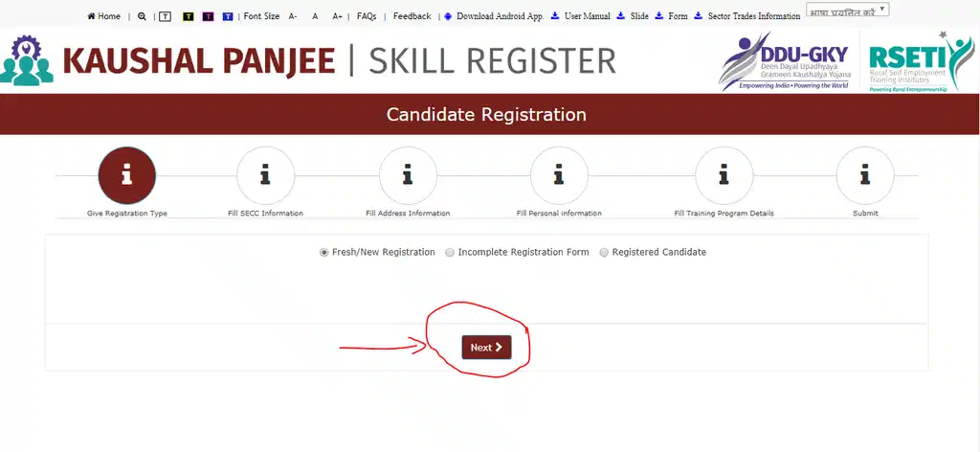Click the Sector Trades Information download
This screenshot has width=980, height=452.
coord(753,16)
